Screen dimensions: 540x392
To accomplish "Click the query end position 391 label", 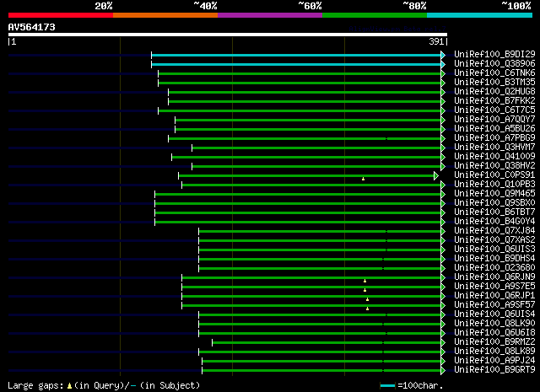I will click(x=436, y=41).
